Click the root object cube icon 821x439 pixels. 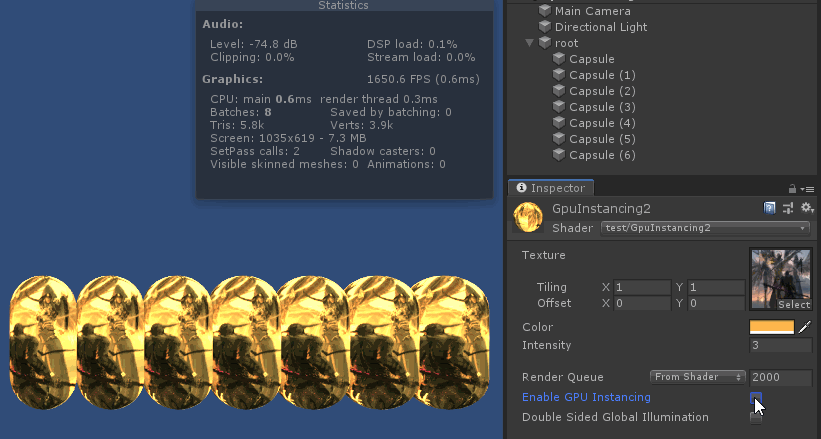(x=545, y=42)
